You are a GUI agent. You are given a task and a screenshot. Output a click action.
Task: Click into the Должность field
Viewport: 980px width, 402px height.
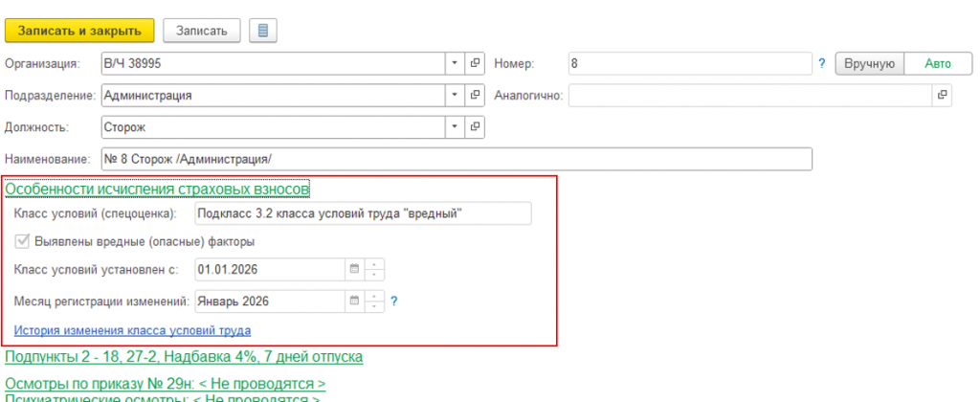pyautogui.click(x=273, y=127)
